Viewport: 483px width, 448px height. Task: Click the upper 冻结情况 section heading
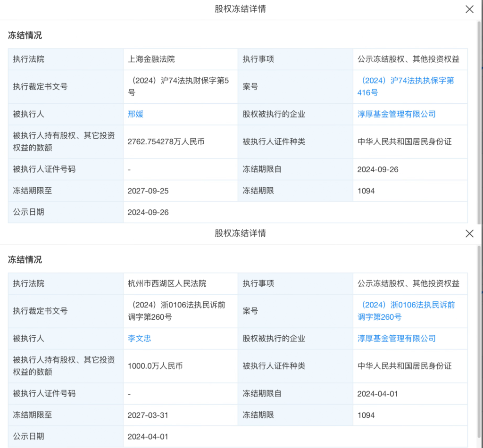(25, 35)
